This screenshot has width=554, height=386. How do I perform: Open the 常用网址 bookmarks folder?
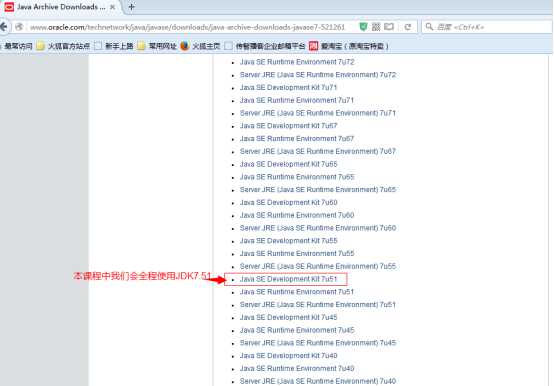pos(157,46)
